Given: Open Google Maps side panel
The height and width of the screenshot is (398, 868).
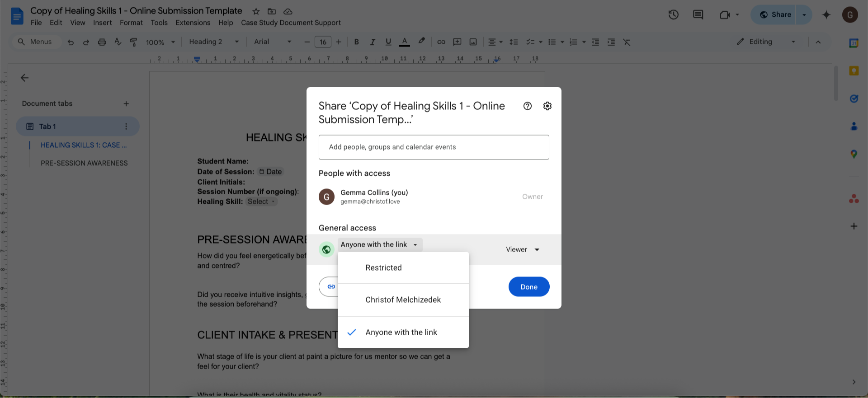Looking at the screenshot, I should tap(854, 154).
